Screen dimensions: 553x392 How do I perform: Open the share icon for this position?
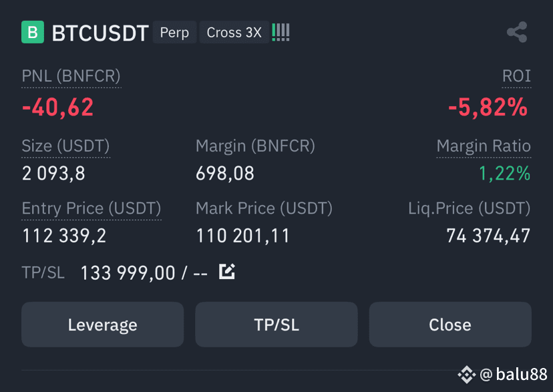pyautogui.click(x=517, y=32)
